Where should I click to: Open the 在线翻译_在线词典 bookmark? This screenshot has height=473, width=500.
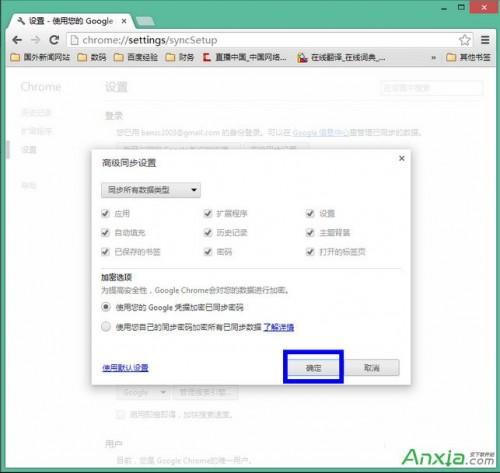click(x=341, y=57)
